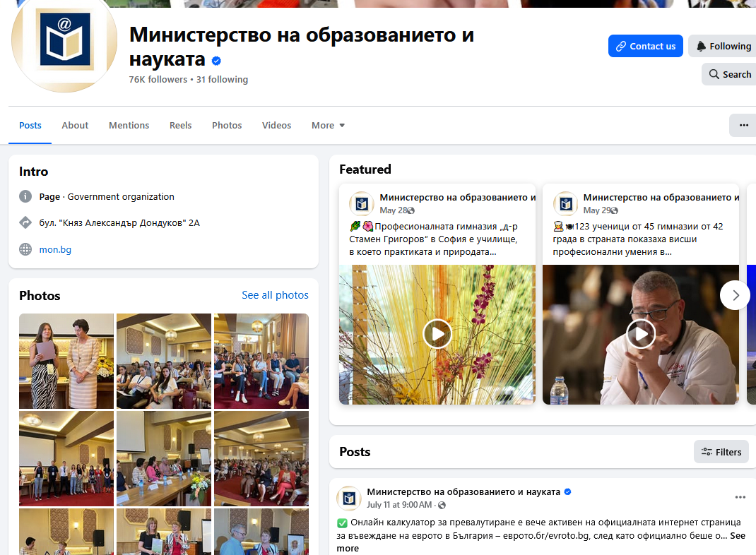Open the About tab
The image size is (756, 555).
[x=75, y=125]
